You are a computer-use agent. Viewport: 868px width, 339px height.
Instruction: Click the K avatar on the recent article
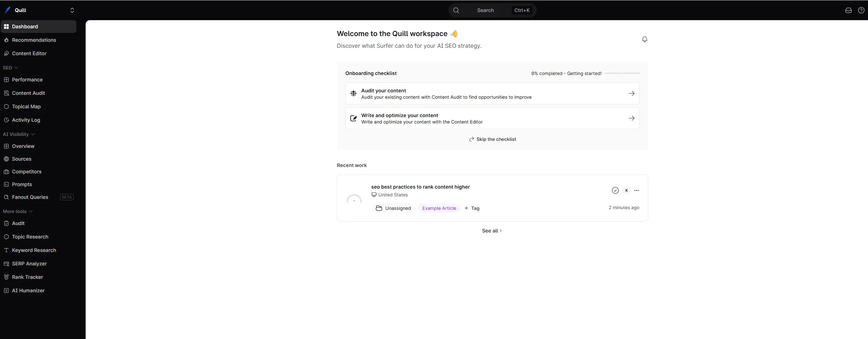click(626, 190)
